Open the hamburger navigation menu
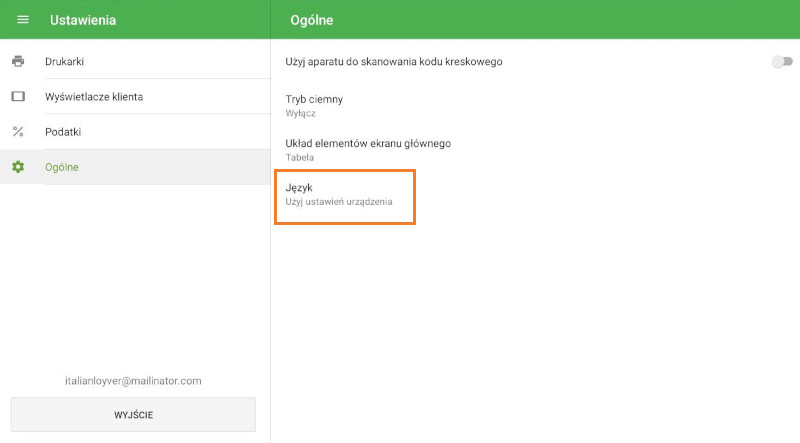Screen dimensions: 800x443 click(23, 20)
